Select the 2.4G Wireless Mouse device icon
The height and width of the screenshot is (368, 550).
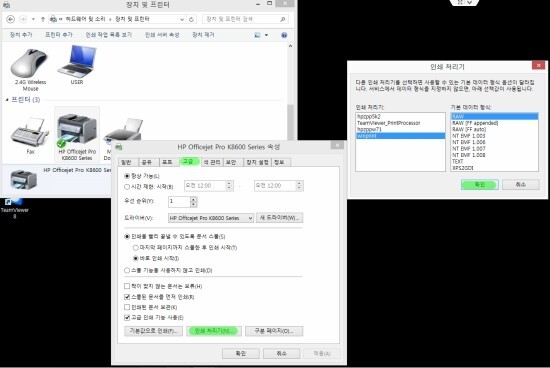tap(29, 63)
